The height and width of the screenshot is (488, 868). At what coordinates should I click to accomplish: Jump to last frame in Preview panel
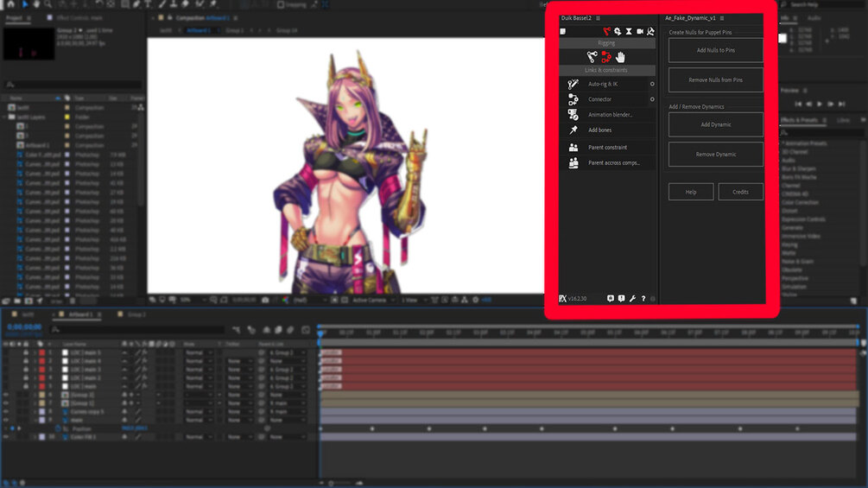[841, 104]
